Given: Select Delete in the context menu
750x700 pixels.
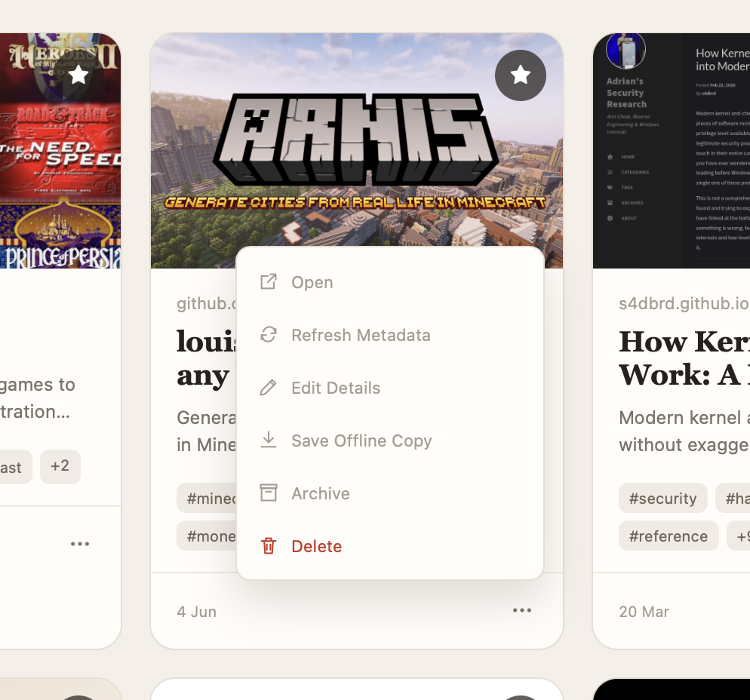Looking at the screenshot, I should 390,546.
